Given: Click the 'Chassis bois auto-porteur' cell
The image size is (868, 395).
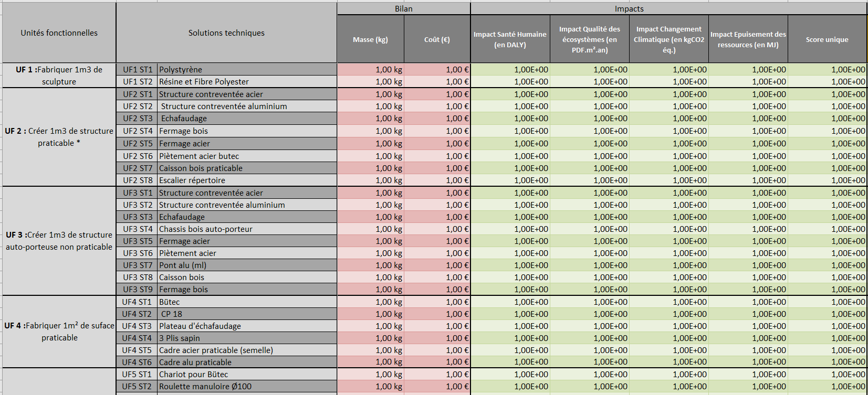Looking at the screenshot, I should coord(247,229).
